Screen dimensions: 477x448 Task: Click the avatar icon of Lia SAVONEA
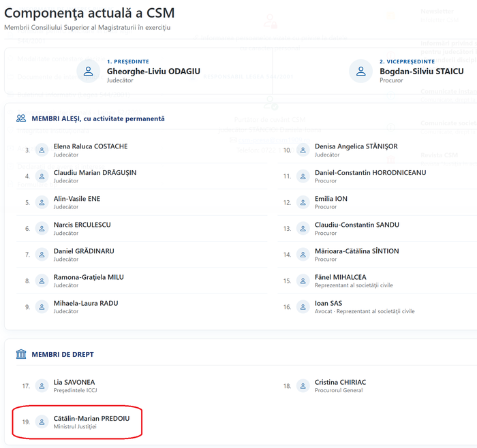pos(42,386)
